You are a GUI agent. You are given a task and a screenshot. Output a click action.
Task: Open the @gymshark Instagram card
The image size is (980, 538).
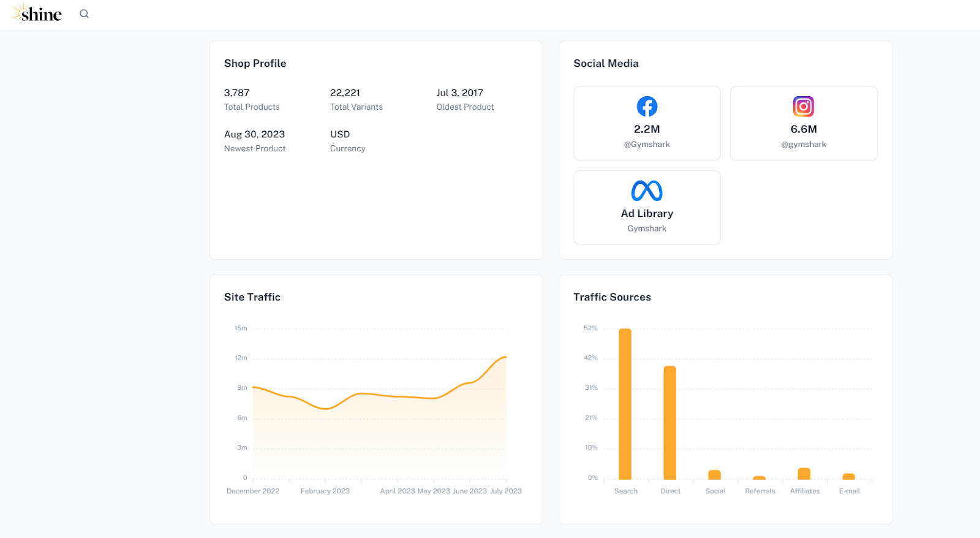804,123
